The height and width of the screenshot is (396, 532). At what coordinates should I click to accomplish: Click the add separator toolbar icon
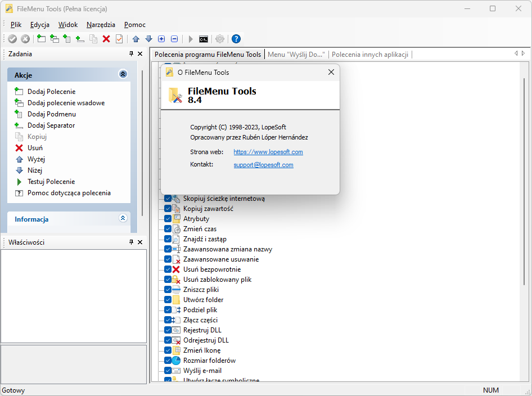click(80, 39)
